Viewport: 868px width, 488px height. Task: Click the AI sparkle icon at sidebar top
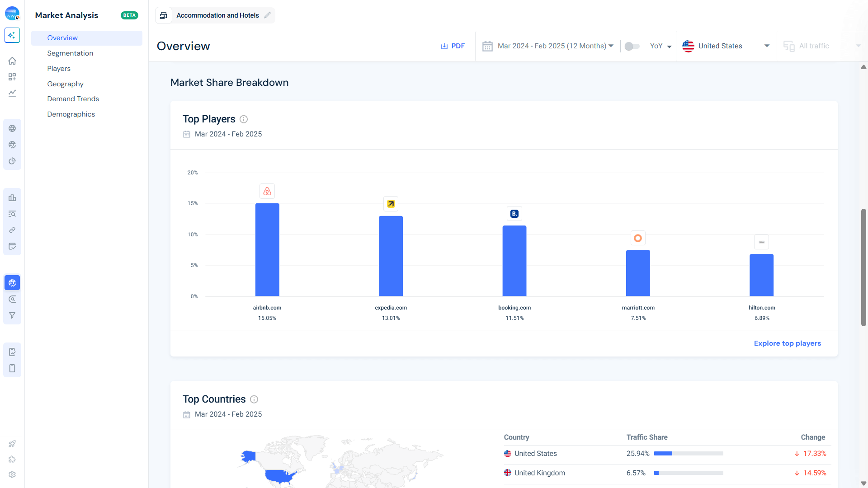tap(12, 35)
